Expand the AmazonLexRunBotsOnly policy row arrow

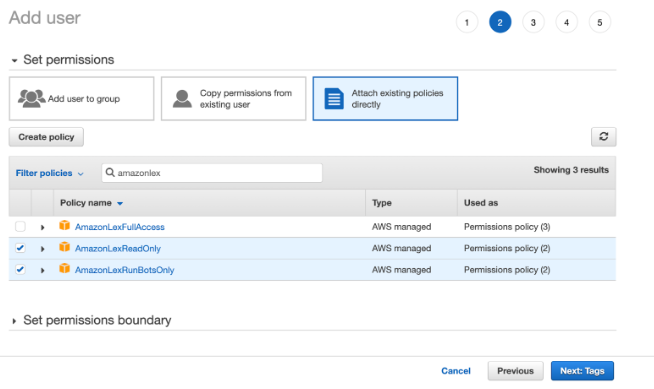(x=42, y=270)
